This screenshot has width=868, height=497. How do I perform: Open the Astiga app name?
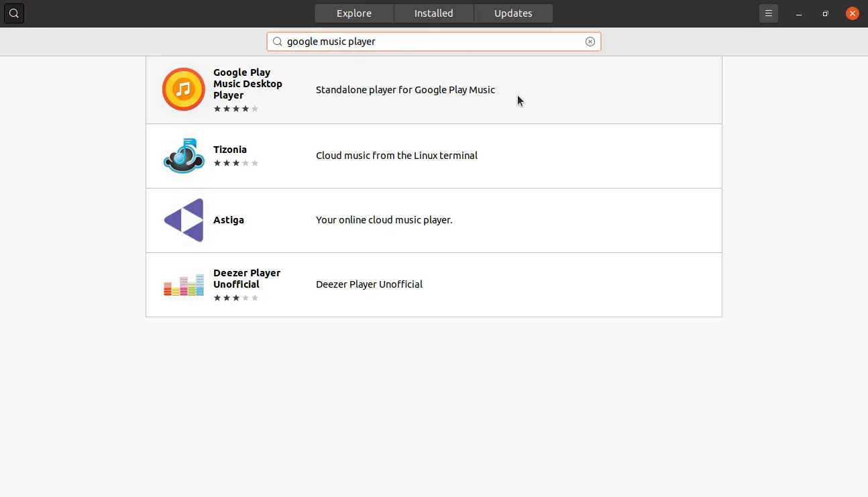click(x=229, y=220)
